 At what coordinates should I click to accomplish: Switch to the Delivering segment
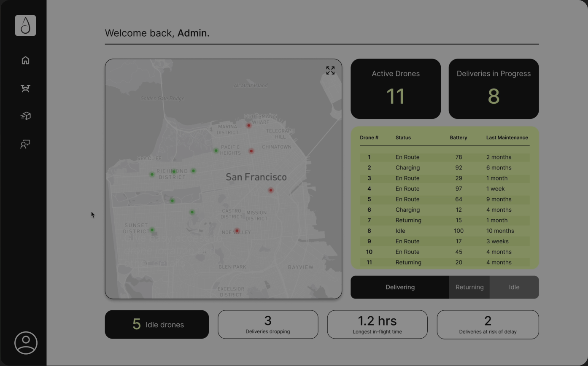(400, 287)
